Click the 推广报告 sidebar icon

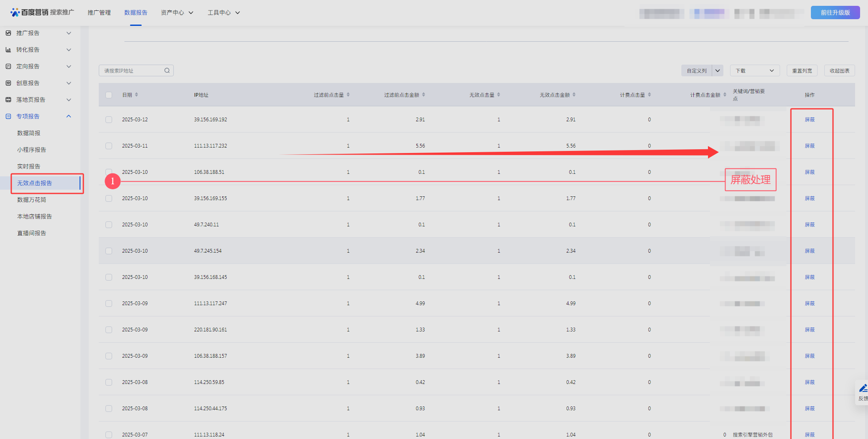point(8,33)
